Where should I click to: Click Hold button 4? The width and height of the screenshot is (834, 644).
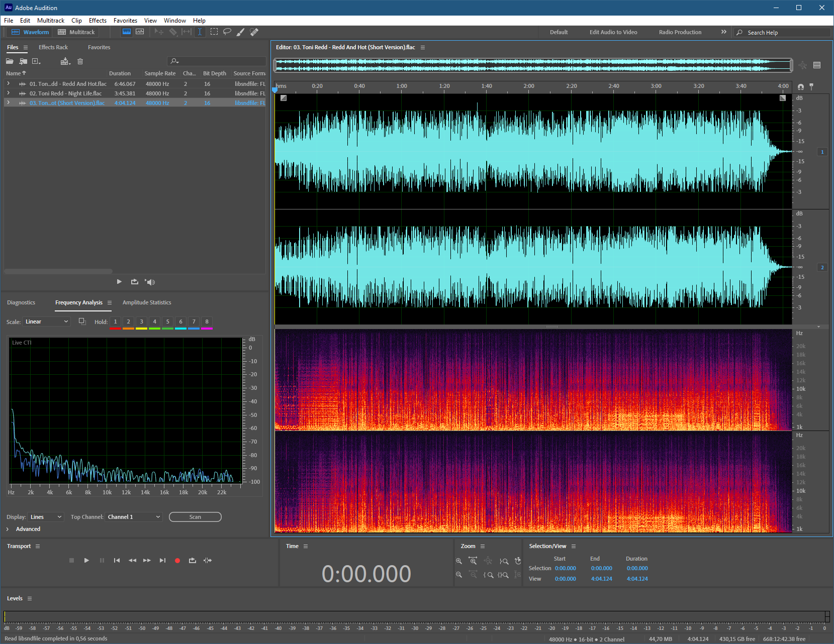(x=155, y=321)
